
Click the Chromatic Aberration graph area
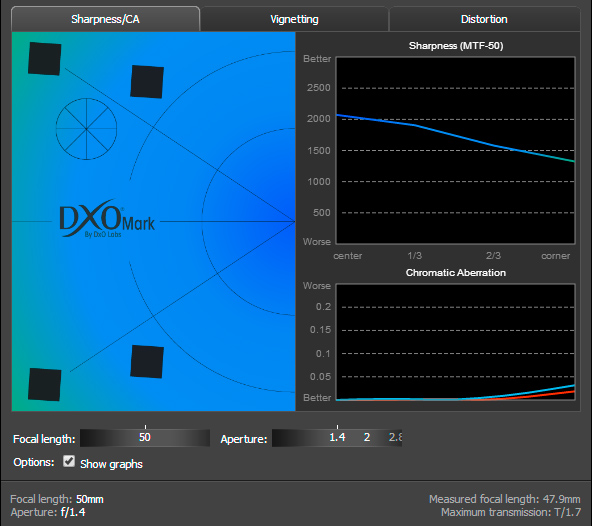[x=455, y=342]
